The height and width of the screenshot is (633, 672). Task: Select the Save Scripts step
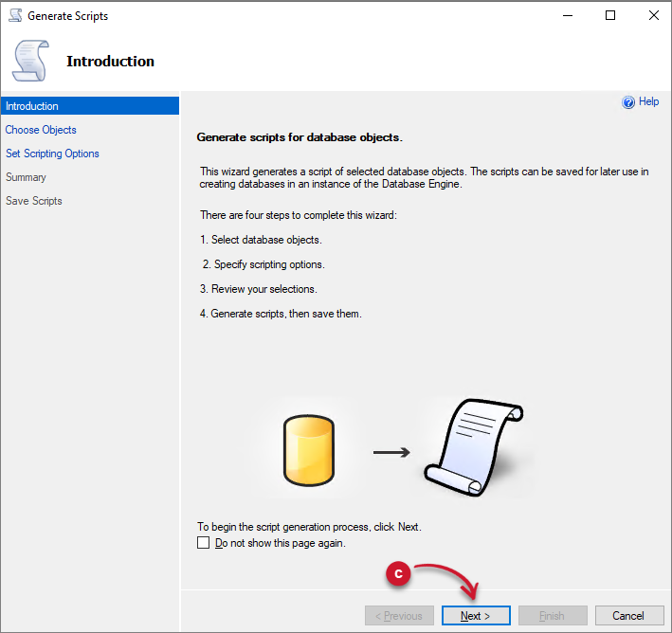coord(34,201)
